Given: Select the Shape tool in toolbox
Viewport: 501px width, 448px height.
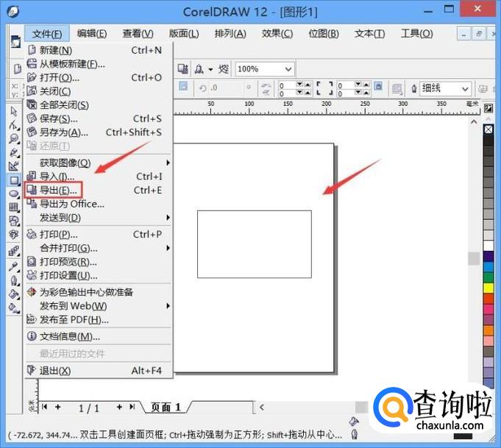Looking at the screenshot, I should [x=13, y=125].
